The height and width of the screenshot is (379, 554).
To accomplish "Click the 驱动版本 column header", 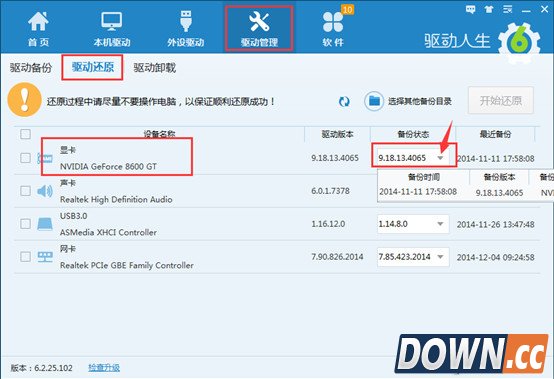I will pyautogui.click(x=337, y=134).
